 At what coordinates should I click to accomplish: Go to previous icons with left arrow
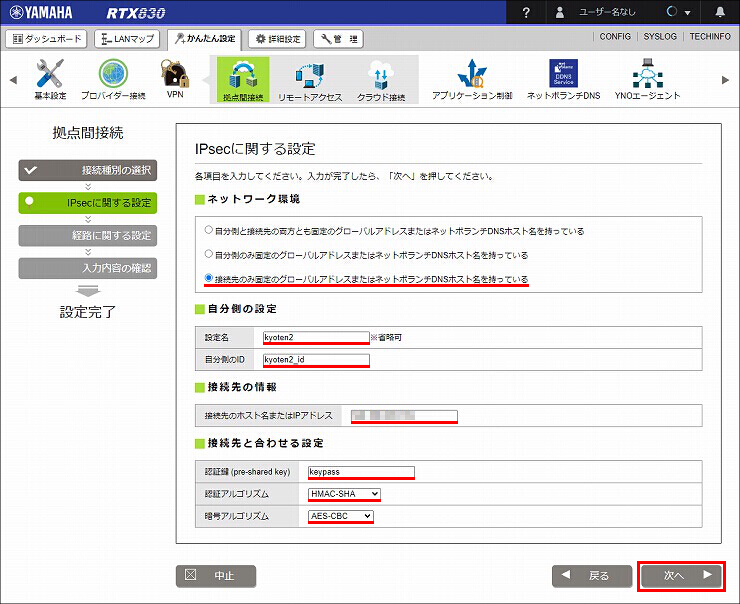[13, 80]
